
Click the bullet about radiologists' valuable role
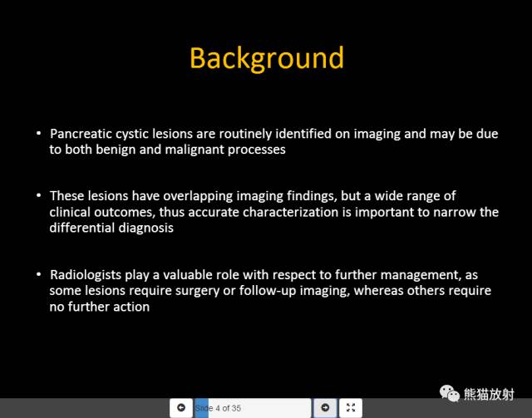tap(270, 290)
